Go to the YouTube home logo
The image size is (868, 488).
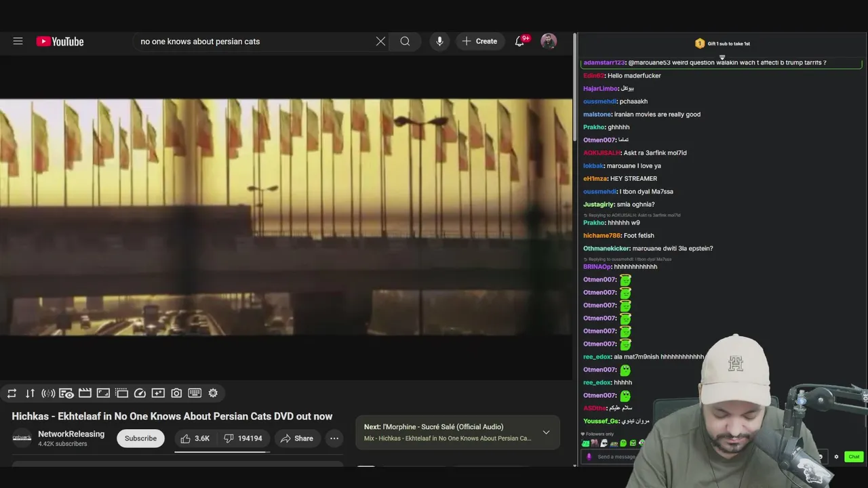[60, 41]
